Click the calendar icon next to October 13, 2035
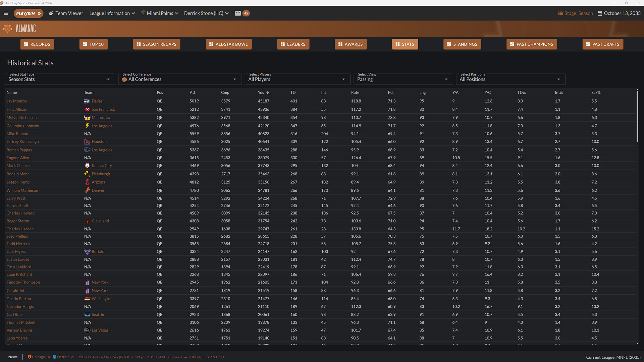644x362 pixels. (x=600, y=13)
